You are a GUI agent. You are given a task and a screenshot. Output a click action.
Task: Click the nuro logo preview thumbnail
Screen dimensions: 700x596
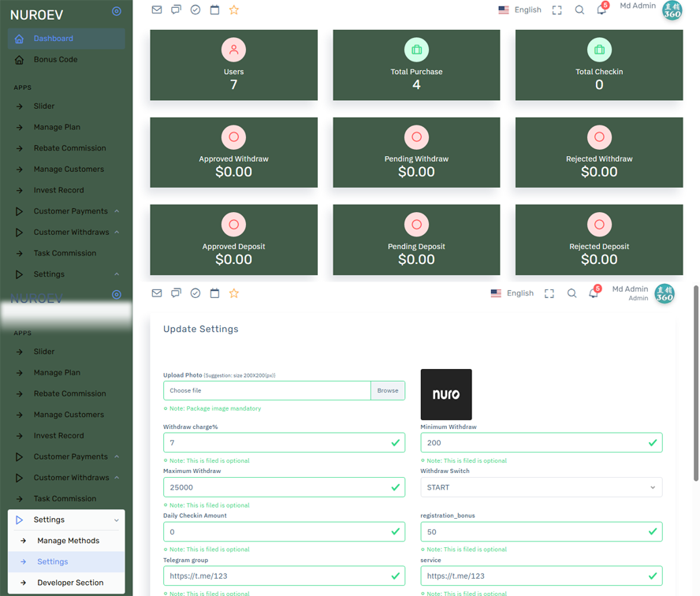pos(446,394)
